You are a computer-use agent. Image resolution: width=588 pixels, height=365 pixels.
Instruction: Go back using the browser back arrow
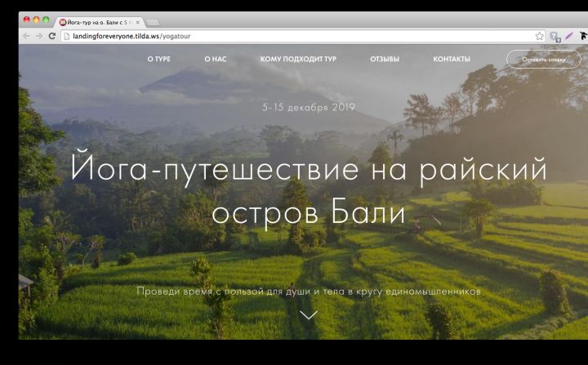click(26, 36)
